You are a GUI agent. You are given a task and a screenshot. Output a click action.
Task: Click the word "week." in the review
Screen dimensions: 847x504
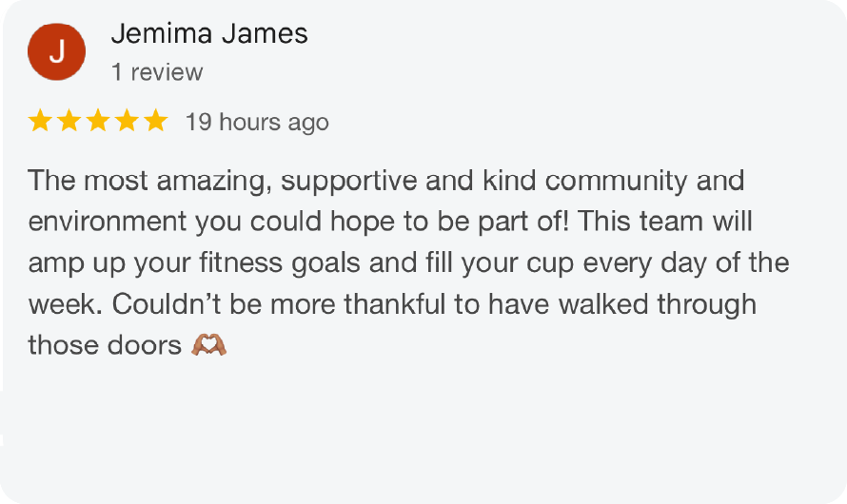(66, 304)
